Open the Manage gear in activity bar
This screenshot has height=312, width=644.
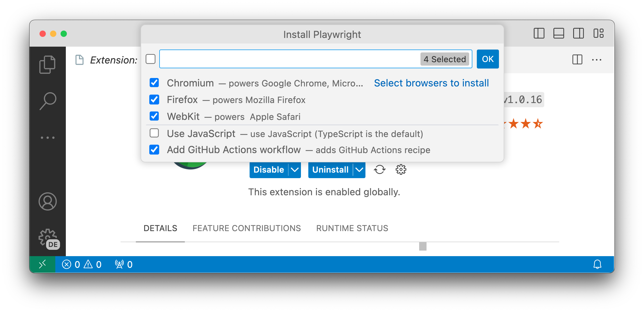[x=48, y=237]
